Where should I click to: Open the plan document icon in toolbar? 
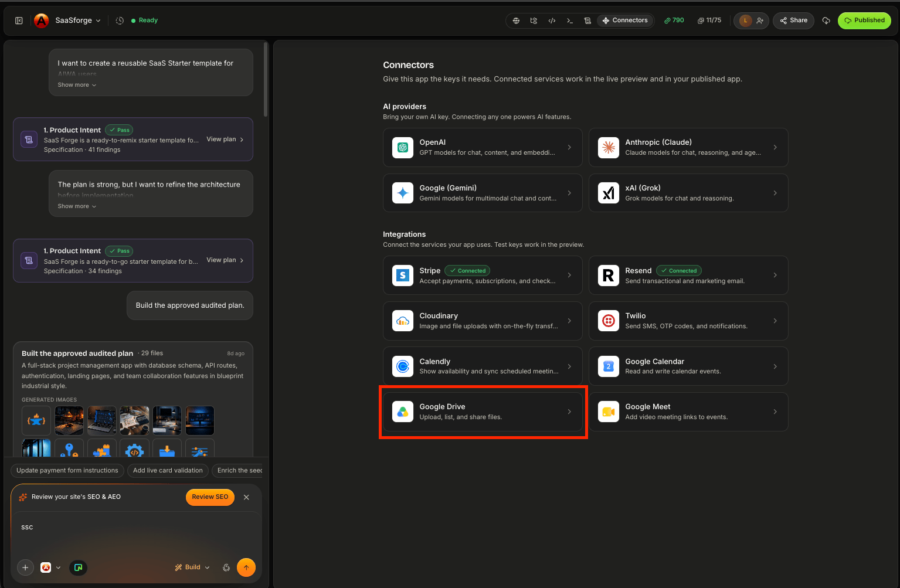(x=587, y=21)
